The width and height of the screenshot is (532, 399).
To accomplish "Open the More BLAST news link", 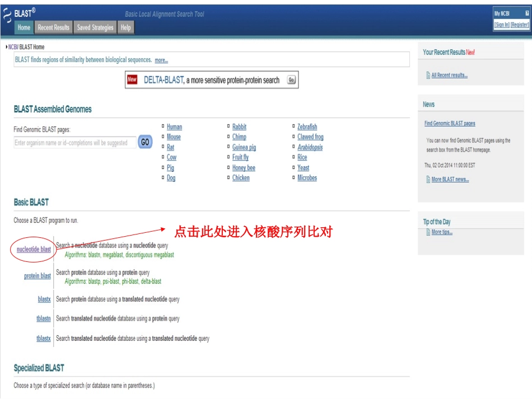I will click(450, 179).
